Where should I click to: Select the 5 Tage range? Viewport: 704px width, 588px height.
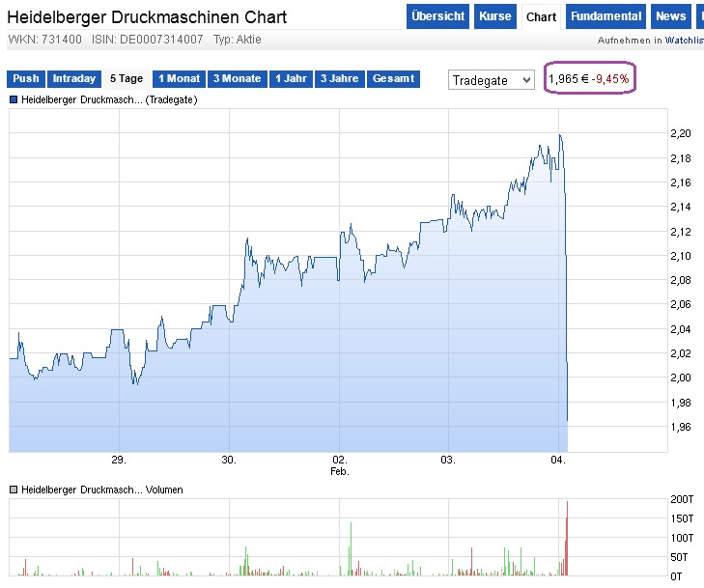point(127,78)
